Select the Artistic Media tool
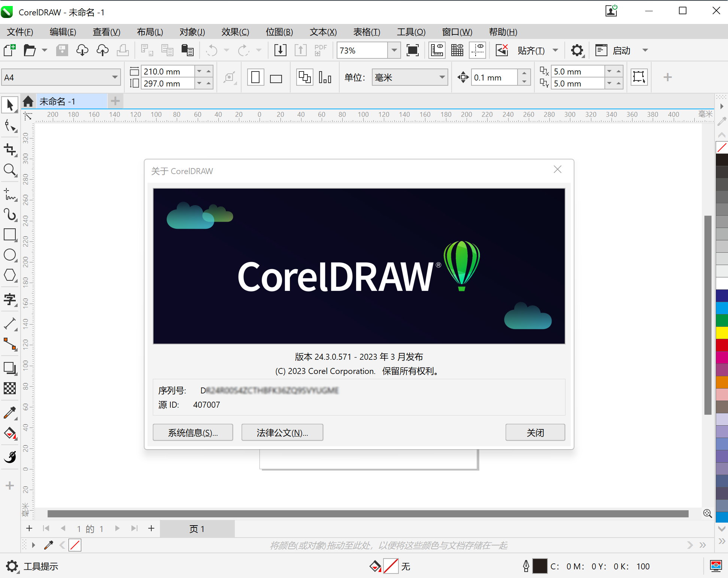 (10, 215)
